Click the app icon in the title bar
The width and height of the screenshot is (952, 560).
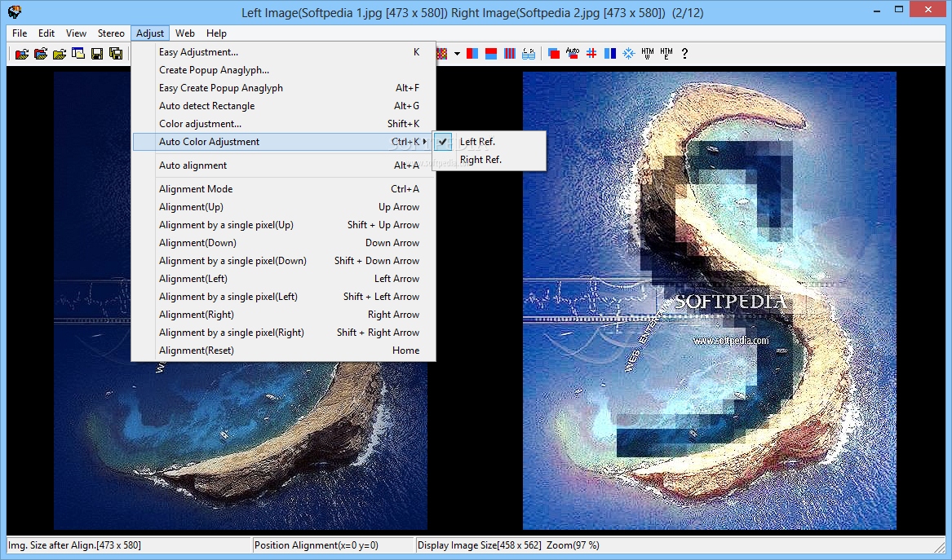[15, 11]
